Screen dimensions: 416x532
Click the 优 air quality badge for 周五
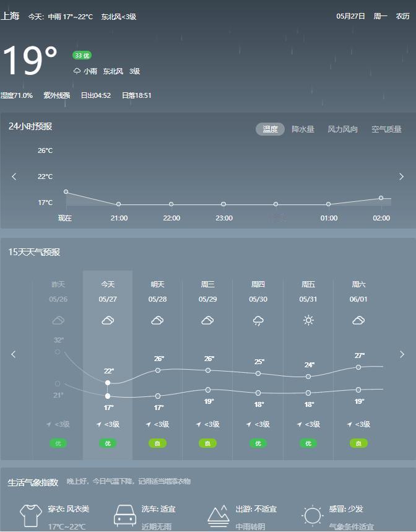pos(308,443)
